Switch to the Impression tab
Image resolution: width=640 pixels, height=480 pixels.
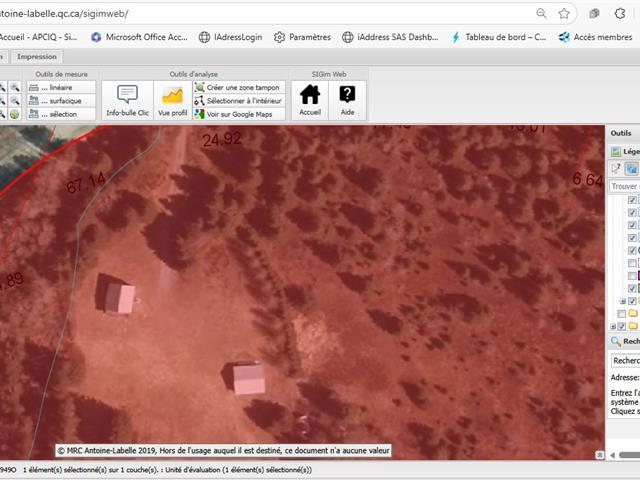point(37,57)
